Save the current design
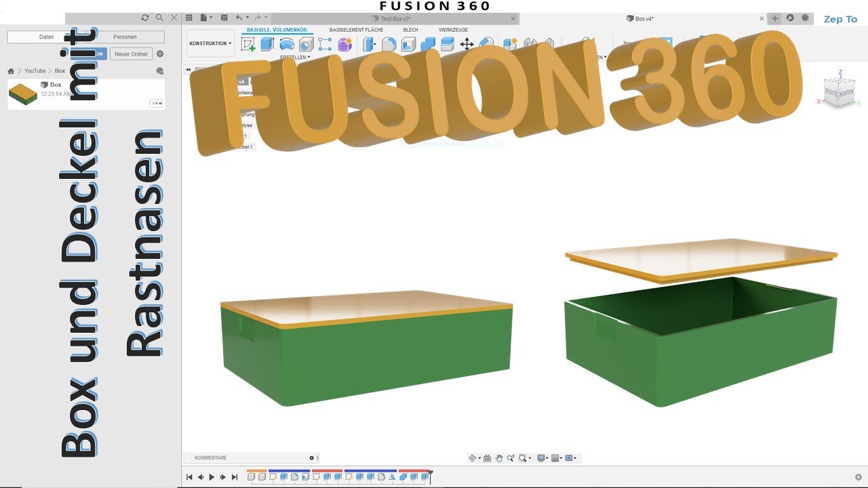 click(x=224, y=18)
